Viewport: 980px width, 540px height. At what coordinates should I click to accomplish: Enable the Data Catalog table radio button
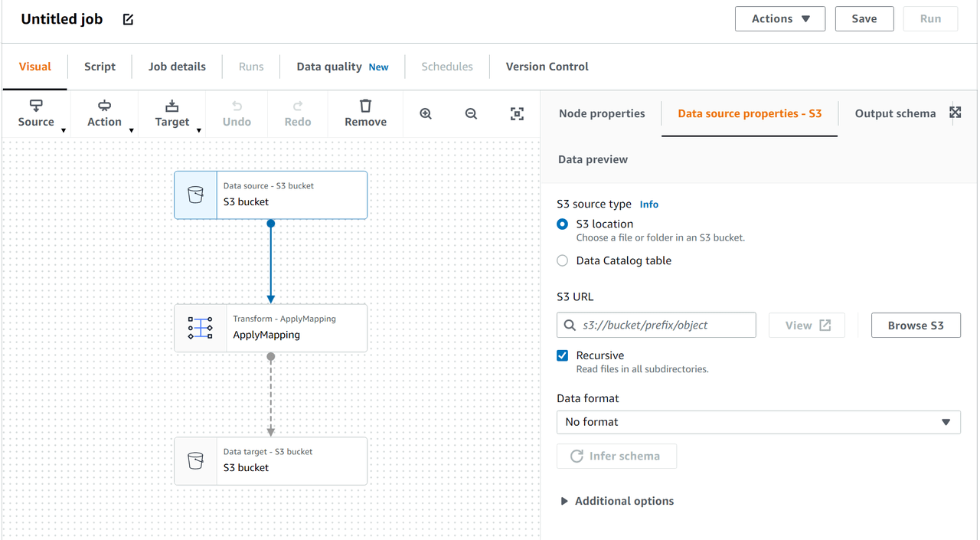tap(562, 260)
